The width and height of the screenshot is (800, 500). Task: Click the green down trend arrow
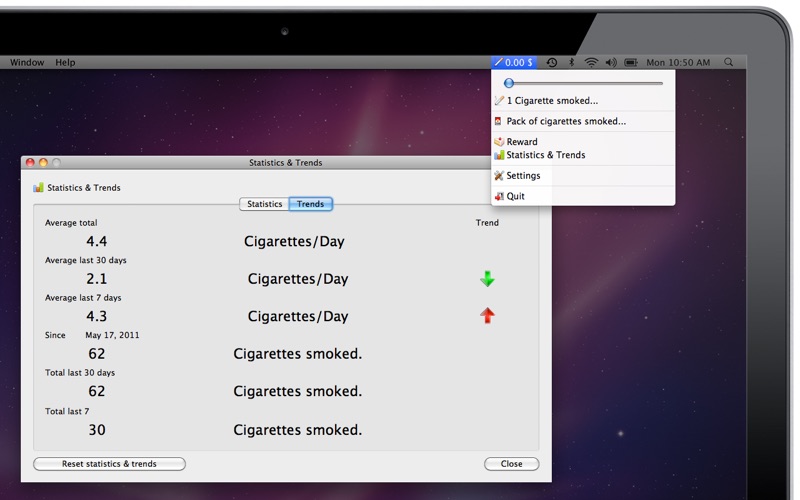coord(487,279)
